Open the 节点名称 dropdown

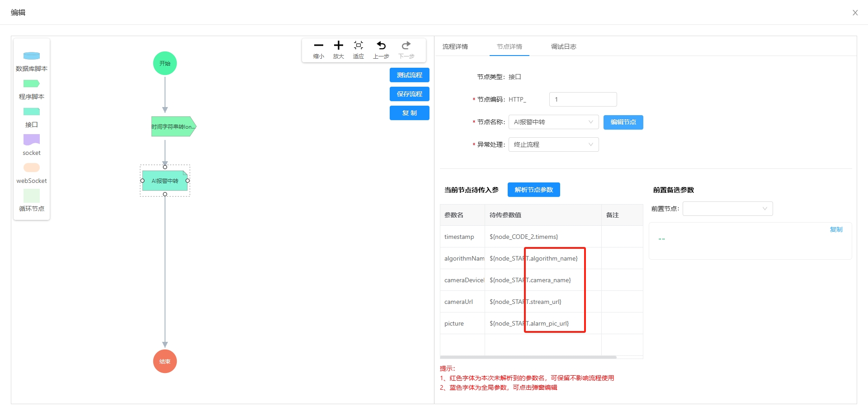click(554, 122)
